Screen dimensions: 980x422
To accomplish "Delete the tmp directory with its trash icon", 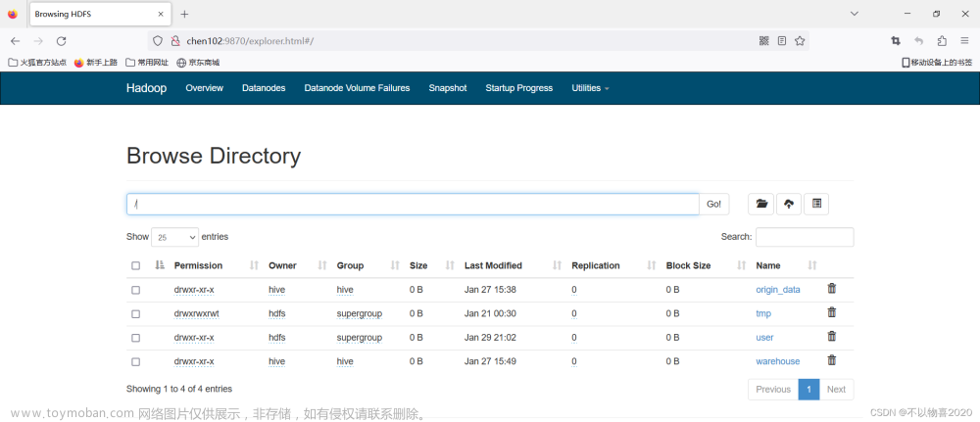I will tap(831, 312).
